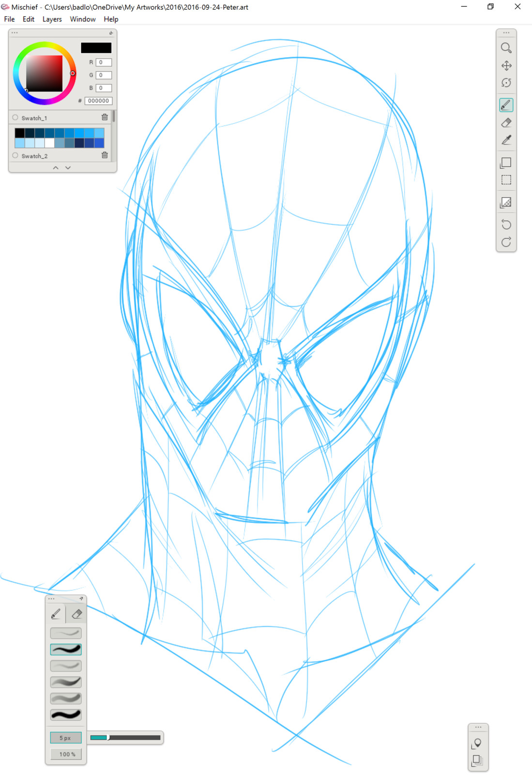
Task: Open the Edit menu
Action: 29,19
